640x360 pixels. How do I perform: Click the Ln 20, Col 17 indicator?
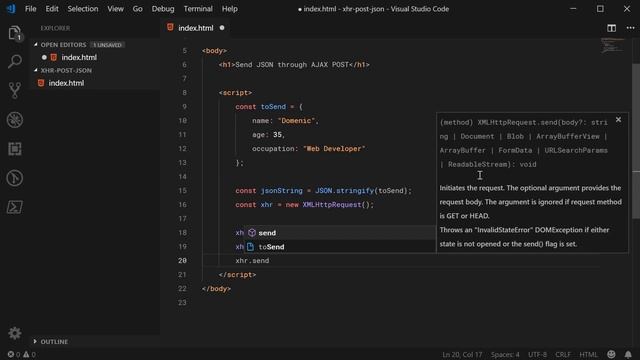tap(462, 354)
